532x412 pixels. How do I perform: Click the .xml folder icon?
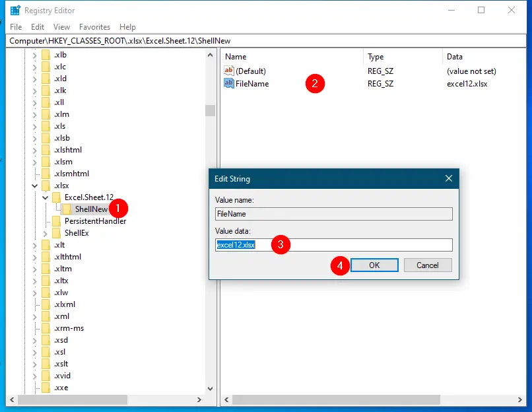(46, 316)
